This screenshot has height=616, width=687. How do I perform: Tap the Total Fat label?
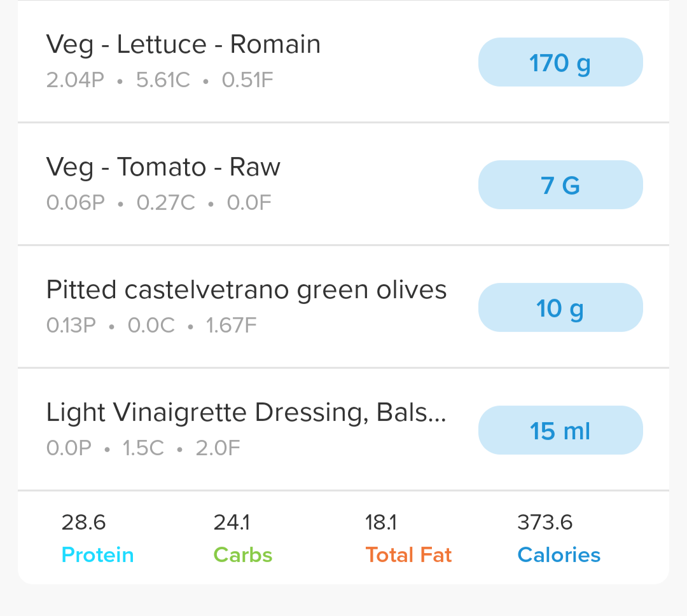pyautogui.click(x=408, y=555)
